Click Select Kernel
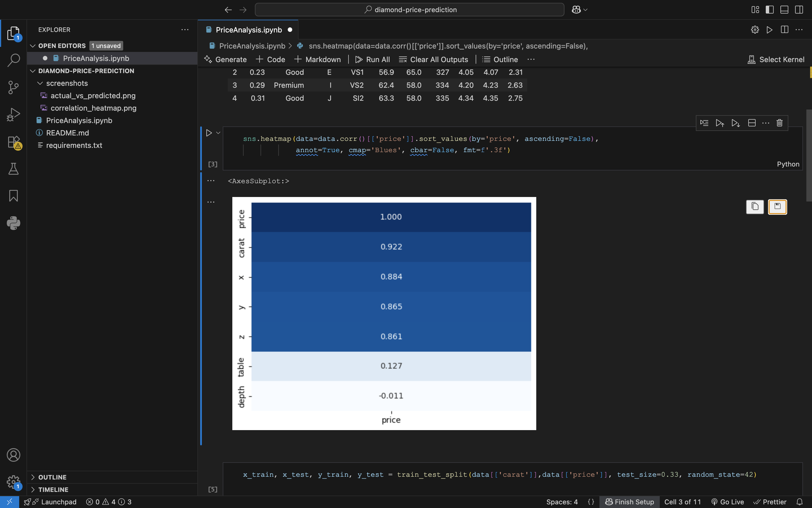Image resolution: width=812 pixels, height=508 pixels. (776, 60)
